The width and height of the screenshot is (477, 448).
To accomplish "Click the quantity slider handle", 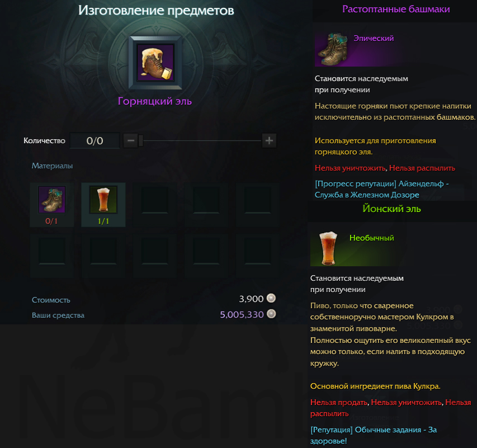I will (141, 140).
